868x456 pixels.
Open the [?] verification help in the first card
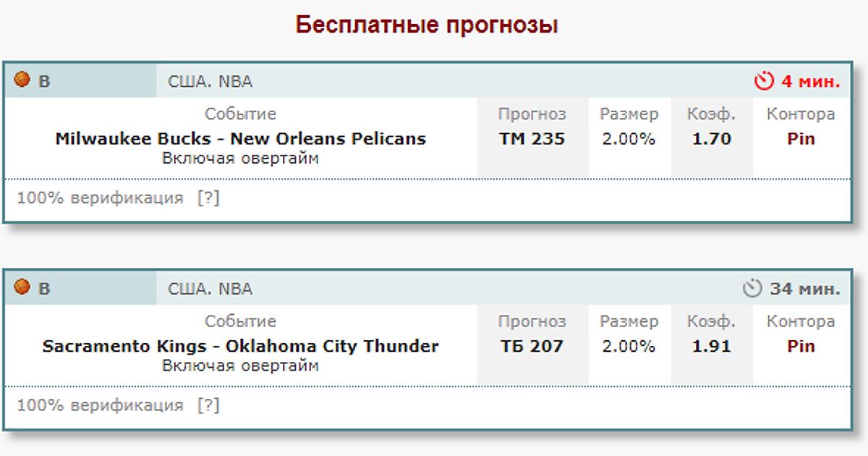point(208,198)
